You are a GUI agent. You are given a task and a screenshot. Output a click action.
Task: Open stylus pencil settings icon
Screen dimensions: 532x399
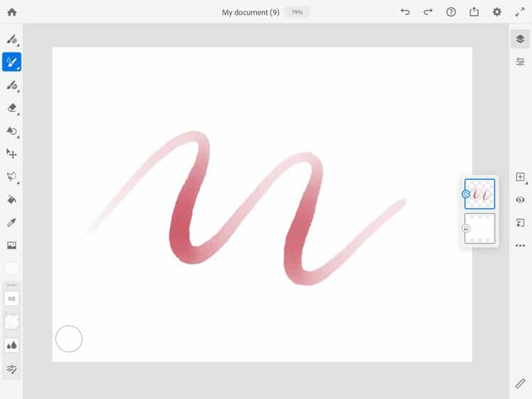point(520,383)
